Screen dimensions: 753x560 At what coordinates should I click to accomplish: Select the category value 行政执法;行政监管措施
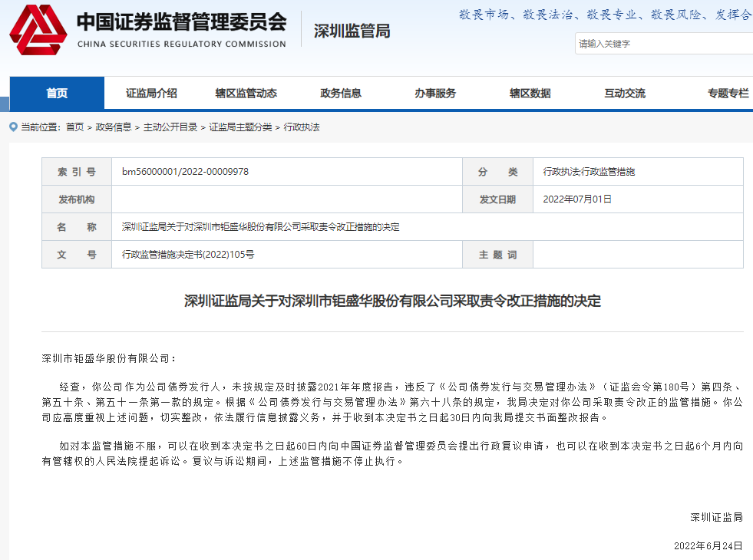pos(589,172)
